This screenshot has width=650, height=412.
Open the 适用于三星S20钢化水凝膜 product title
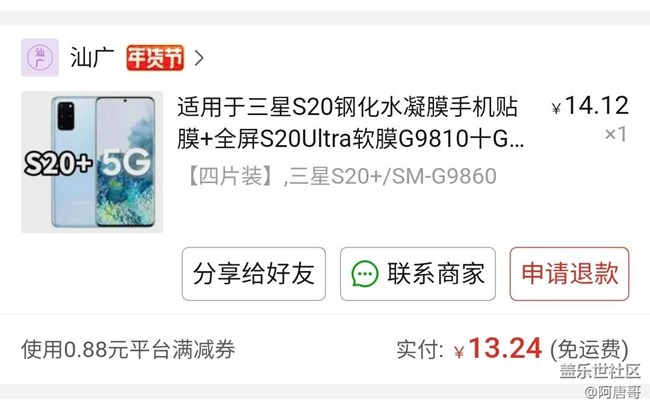tap(350, 123)
